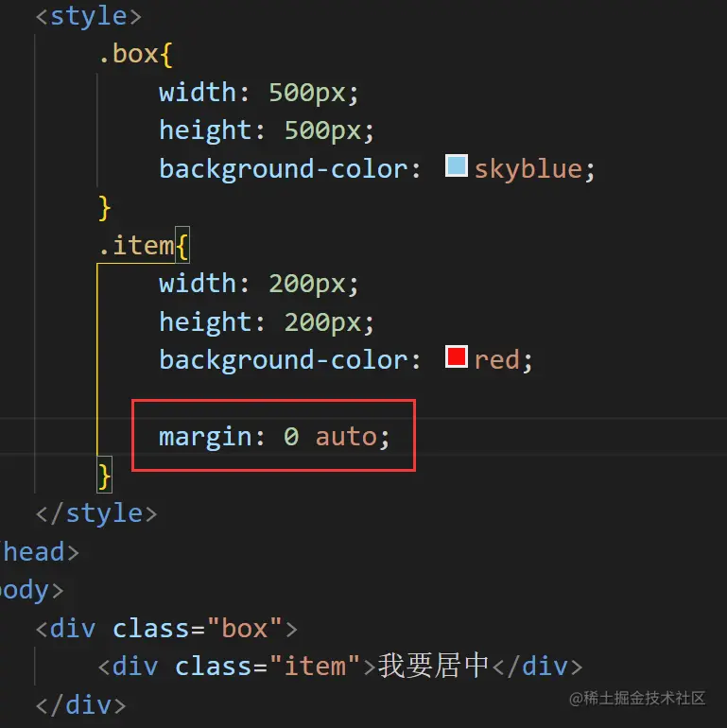
Task: Click the 0 value in margin
Action: (291, 438)
